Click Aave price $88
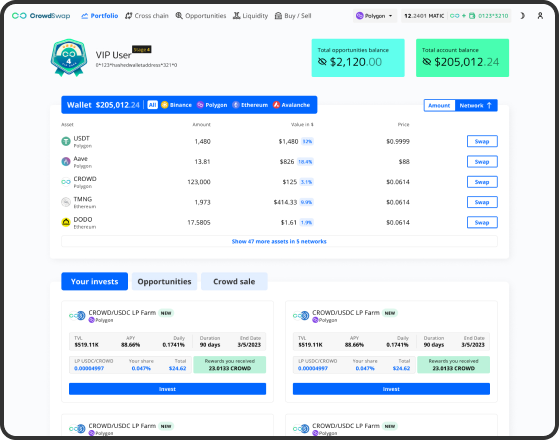Viewport: 559px width, 440px height. tap(404, 162)
